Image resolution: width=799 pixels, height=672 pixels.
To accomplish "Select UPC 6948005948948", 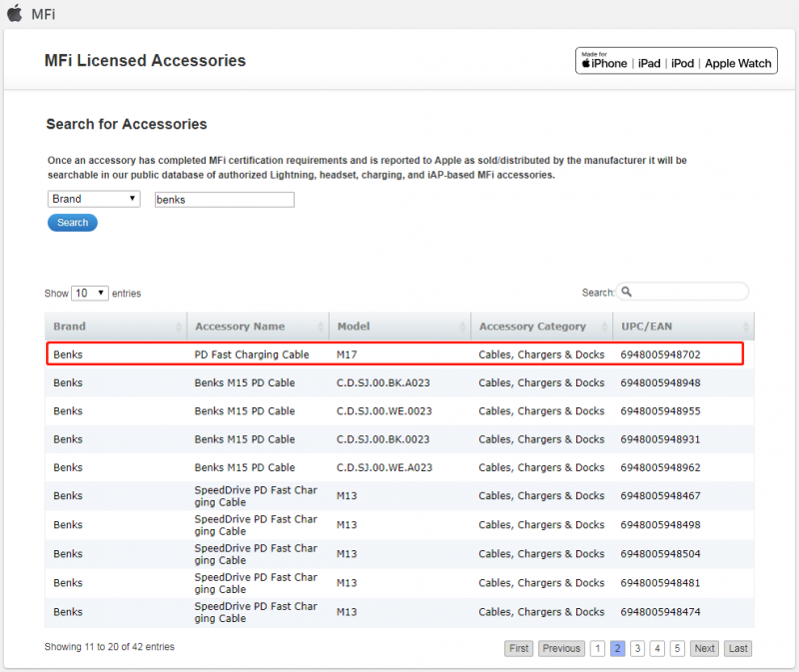I will click(x=660, y=382).
